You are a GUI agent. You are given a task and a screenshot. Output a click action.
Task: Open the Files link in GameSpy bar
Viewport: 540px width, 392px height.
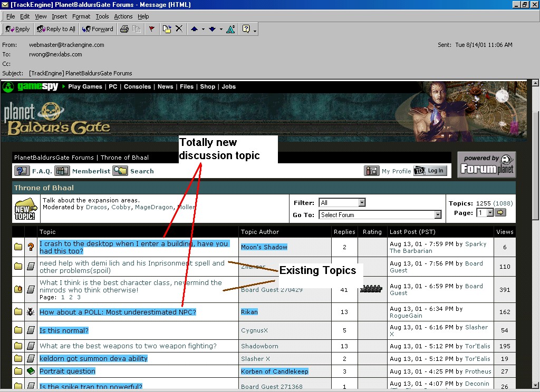pos(187,87)
